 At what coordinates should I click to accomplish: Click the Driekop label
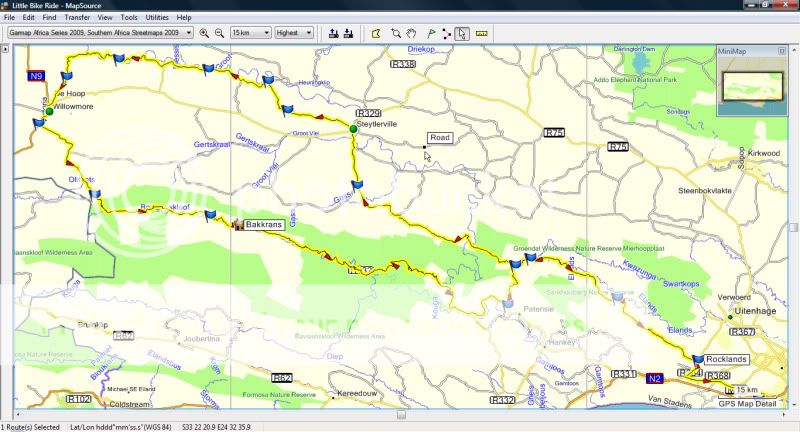click(421, 49)
